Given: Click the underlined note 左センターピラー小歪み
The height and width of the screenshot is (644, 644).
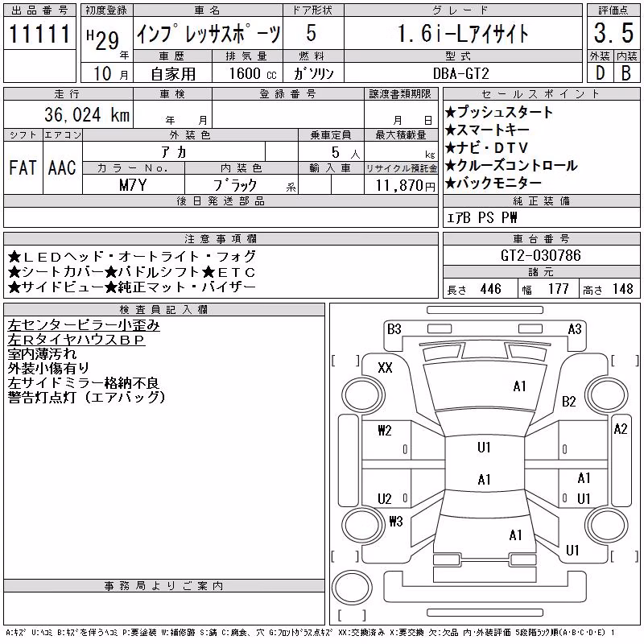Looking at the screenshot, I should [x=84, y=325].
